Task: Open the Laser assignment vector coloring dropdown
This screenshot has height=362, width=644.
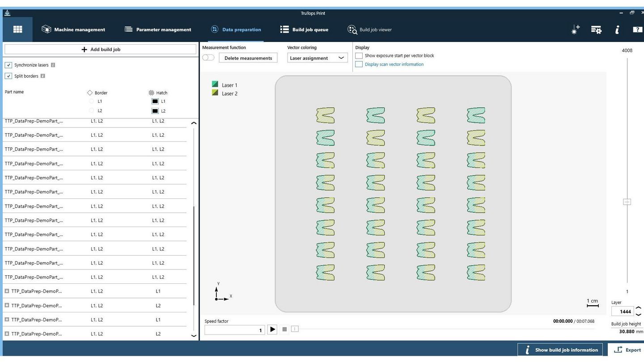Action: (x=317, y=58)
